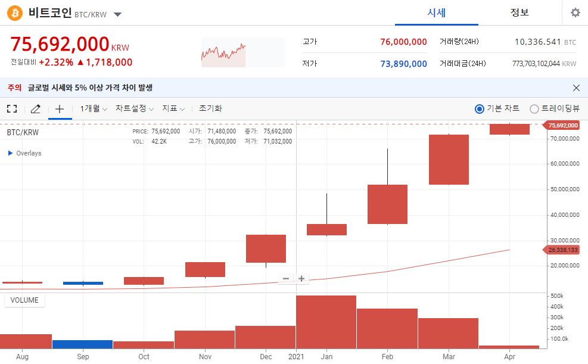
Task: Open the 지표 indicators dropdown
Action: click(x=173, y=108)
